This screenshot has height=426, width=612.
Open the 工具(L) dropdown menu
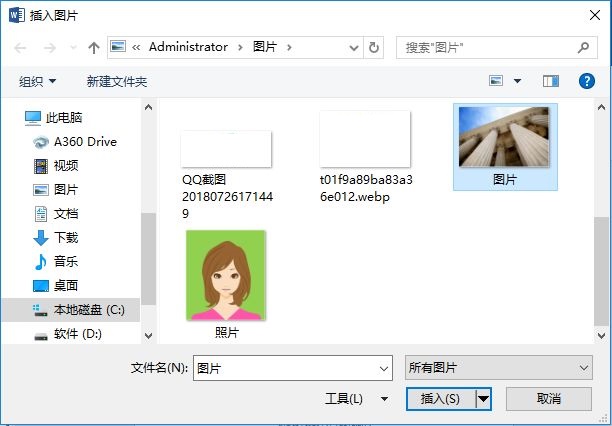pyautogui.click(x=356, y=399)
